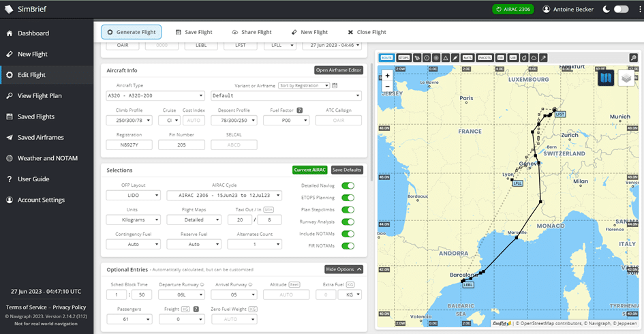Screen dimensions: 644x334
Task: Click the Current AIRAC button
Action: coord(309,170)
